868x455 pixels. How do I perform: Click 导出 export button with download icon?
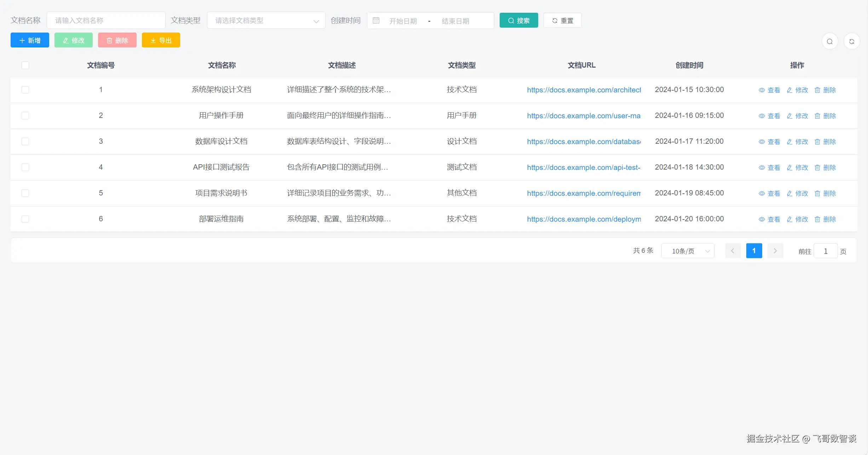161,40
